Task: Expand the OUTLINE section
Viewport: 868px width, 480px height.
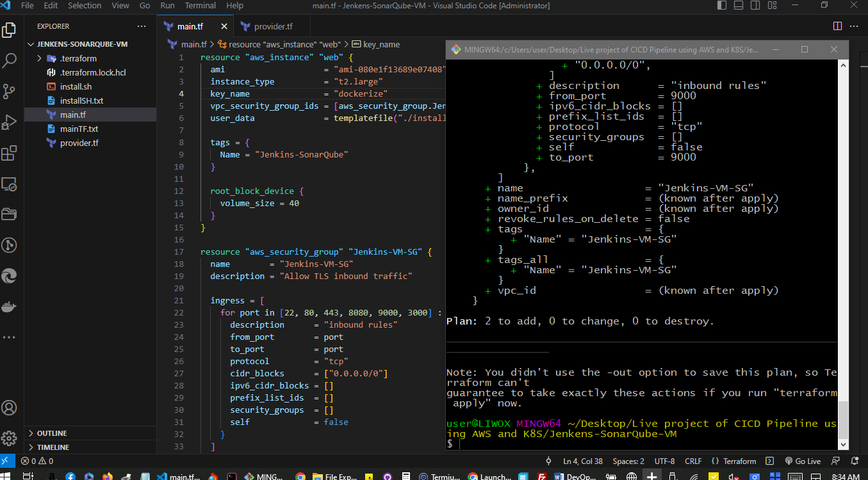Action: point(52,433)
